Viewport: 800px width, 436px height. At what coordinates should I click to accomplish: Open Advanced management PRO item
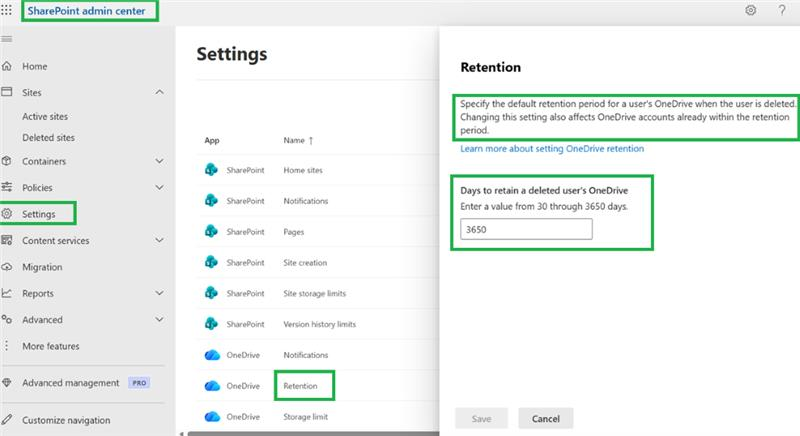tap(70, 382)
